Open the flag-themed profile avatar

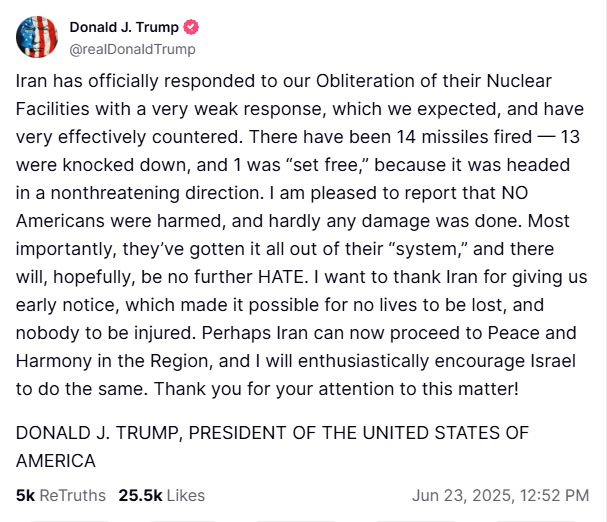[x=37, y=37]
